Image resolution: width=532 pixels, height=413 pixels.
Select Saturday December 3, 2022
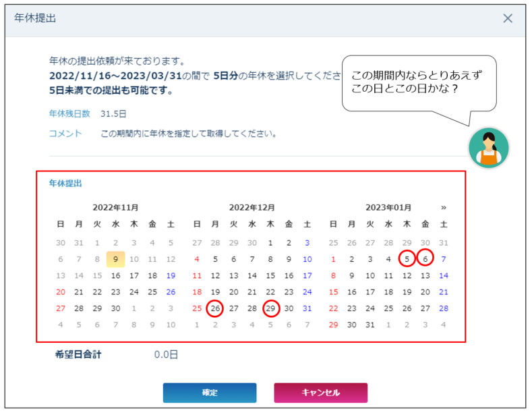(307, 243)
